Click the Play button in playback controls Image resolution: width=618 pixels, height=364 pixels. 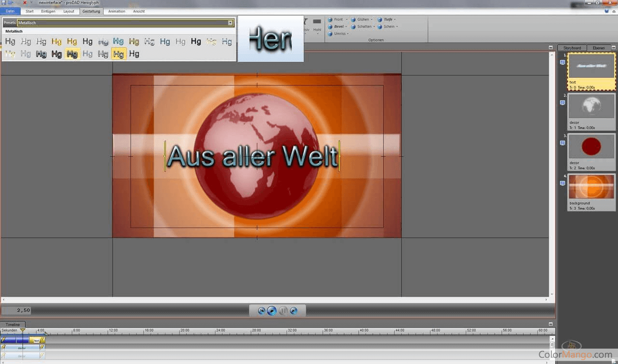point(272,311)
